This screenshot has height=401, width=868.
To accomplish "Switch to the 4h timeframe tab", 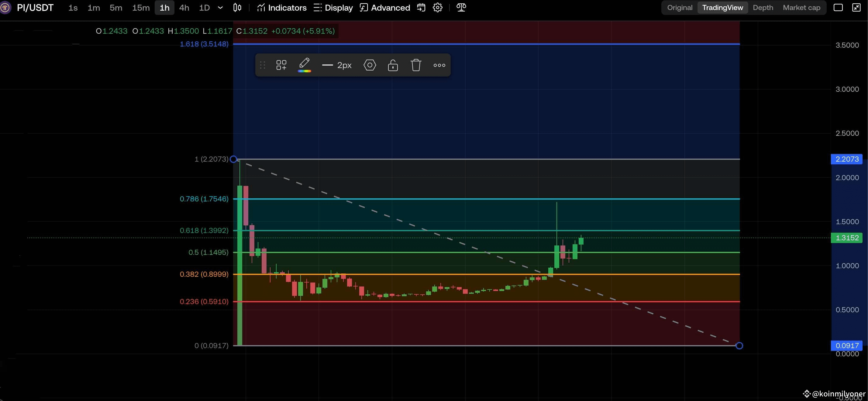I will tap(184, 7).
